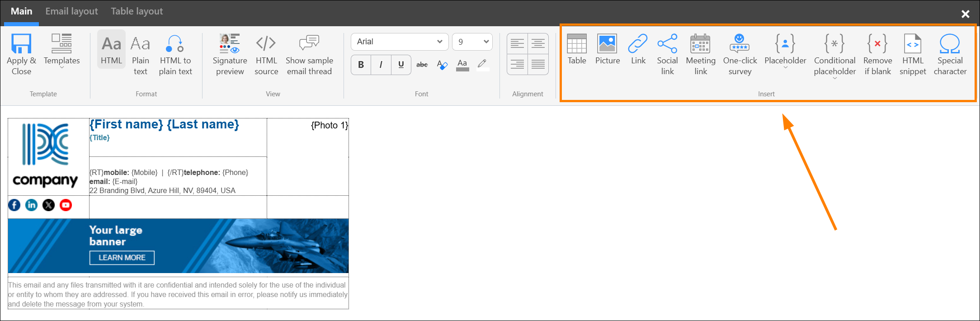Pick the font color swatch
This screenshot has height=321, width=980.
462,65
